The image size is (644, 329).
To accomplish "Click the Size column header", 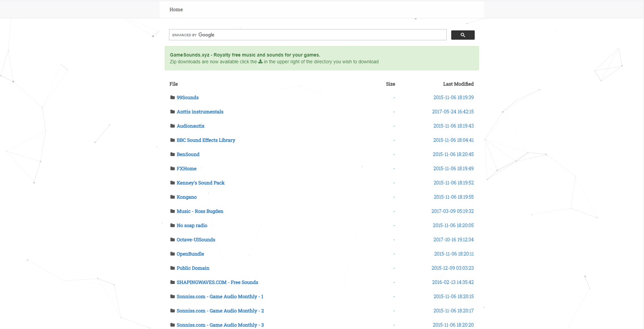I will click(390, 84).
